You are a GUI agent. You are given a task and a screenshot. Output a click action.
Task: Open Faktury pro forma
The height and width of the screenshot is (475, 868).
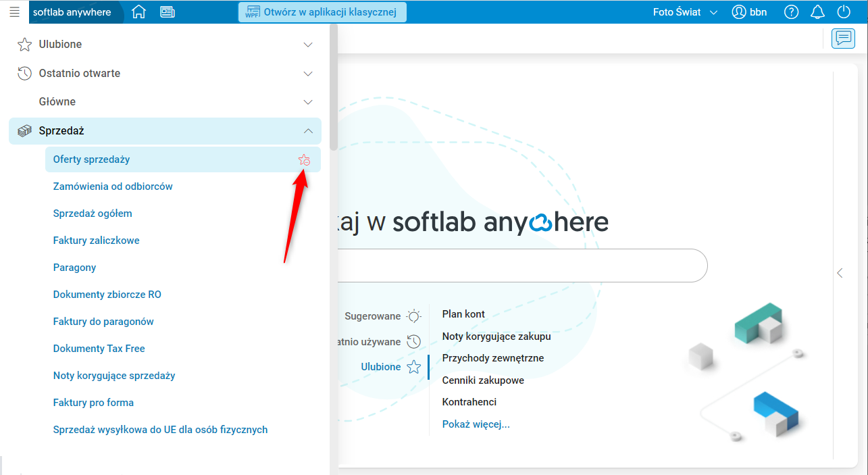click(x=93, y=403)
